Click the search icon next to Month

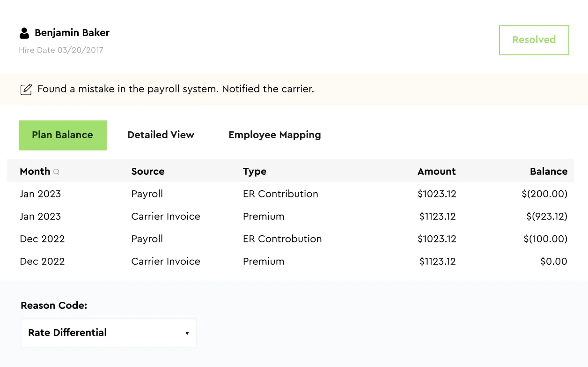(x=56, y=172)
